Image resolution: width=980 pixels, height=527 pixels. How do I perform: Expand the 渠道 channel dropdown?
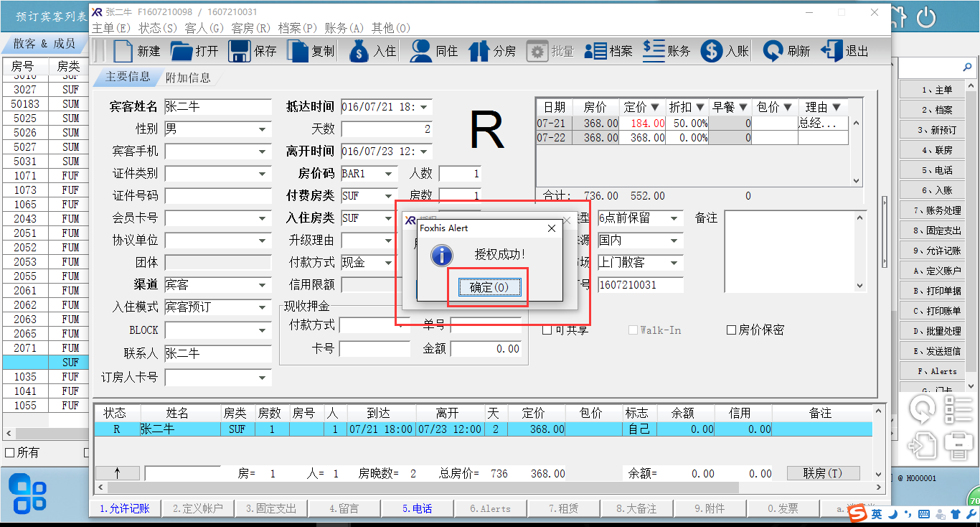263,285
